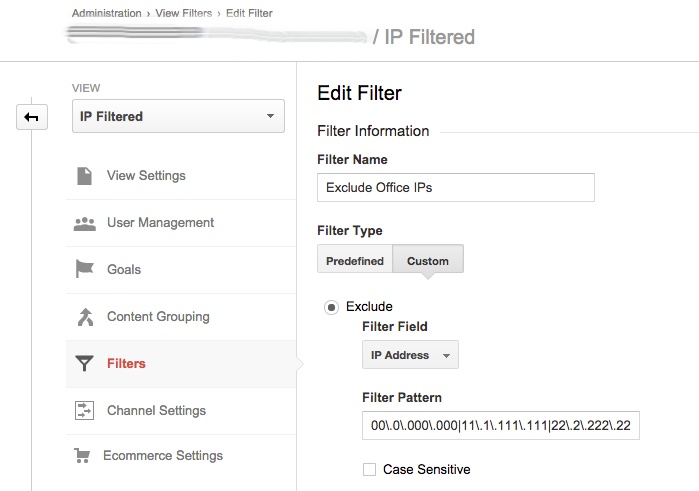Expand the IP Address filter field dropdown
This screenshot has height=491, width=699.
[410, 355]
